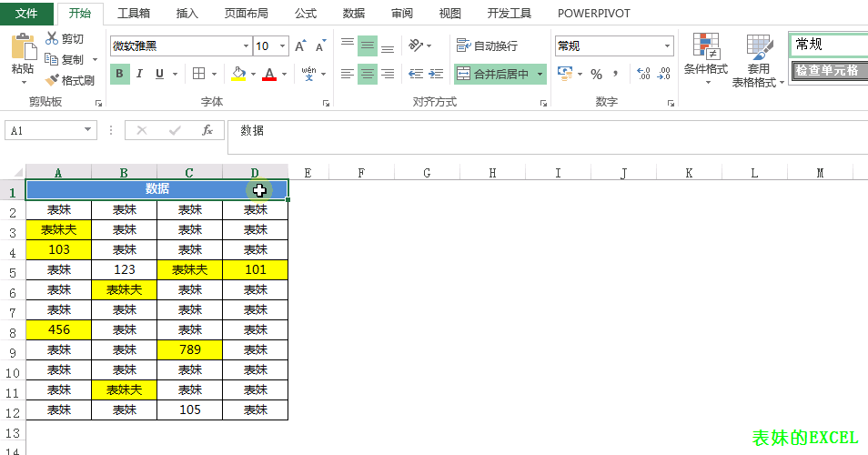Screen dimensions: 868x455
Task: Align text left
Action: point(347,74)
